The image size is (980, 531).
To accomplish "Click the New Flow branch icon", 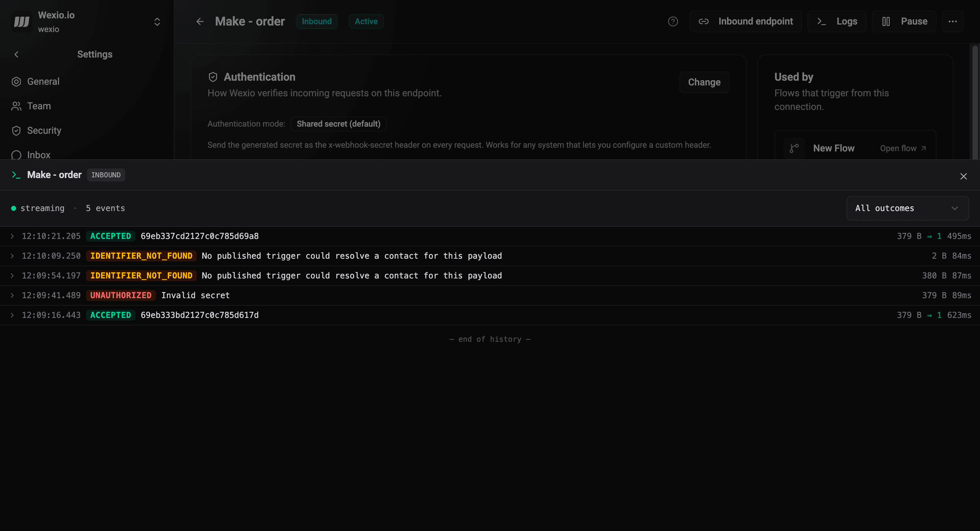I will click(794, 148).
